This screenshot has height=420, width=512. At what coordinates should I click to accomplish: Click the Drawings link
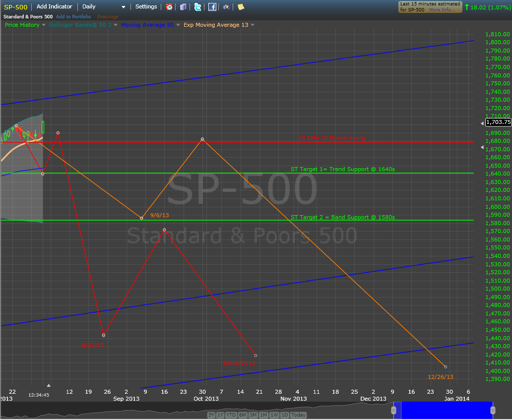click(108, 17)
